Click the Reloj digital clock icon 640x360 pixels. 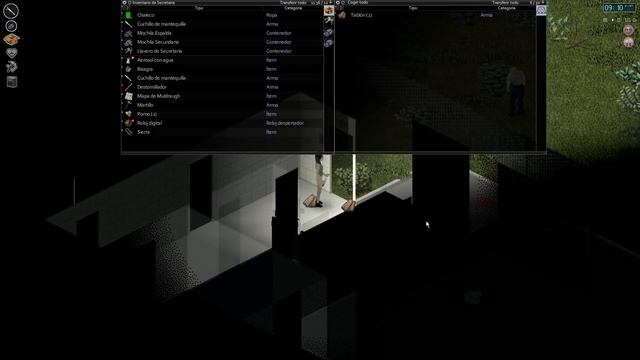129,123
